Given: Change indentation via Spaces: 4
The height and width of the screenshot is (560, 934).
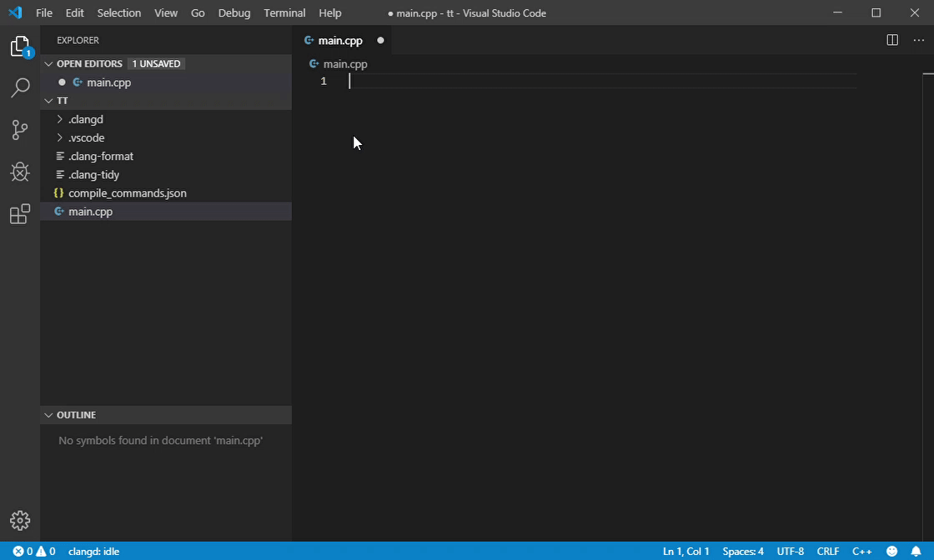Looking at the screenshot, I should coord(743,551).
